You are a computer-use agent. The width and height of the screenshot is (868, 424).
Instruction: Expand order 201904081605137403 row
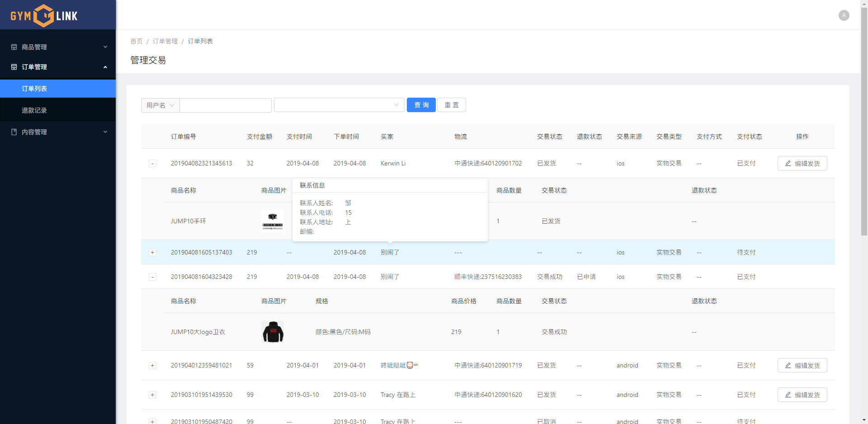pos(152,253)
